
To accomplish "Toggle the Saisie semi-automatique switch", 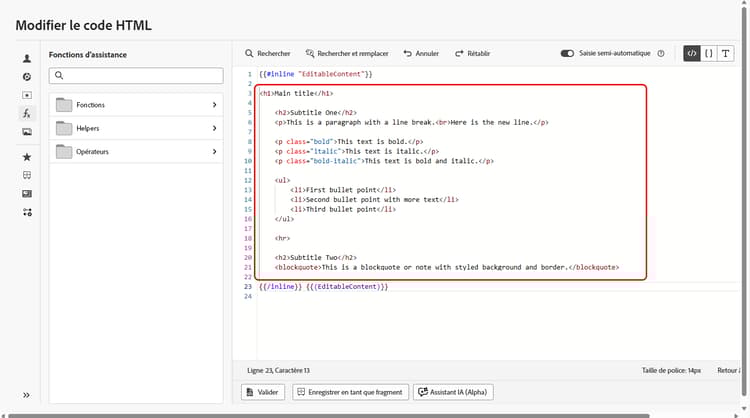I will coord(567,54).
